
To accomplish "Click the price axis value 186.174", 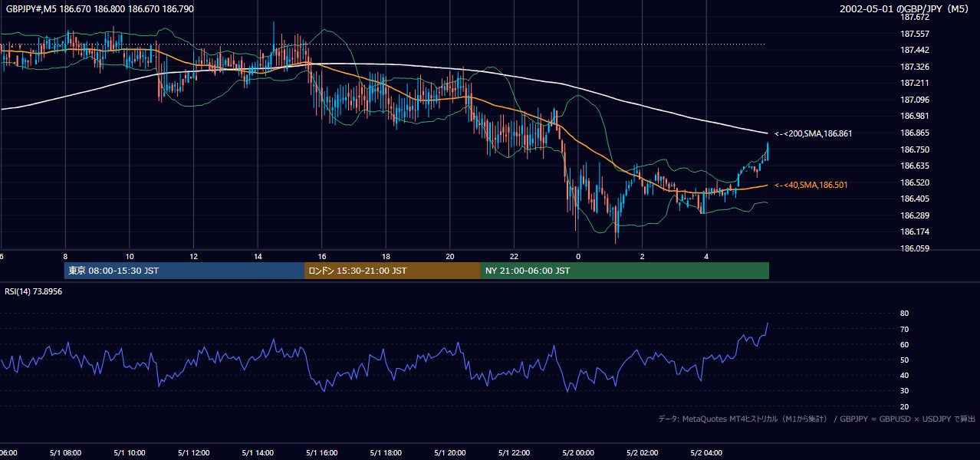I will click(913, 232).
